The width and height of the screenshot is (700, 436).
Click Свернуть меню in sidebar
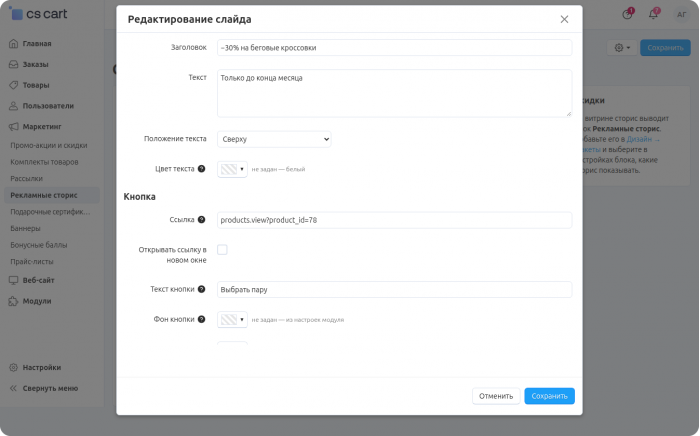[x=44, y=388]
